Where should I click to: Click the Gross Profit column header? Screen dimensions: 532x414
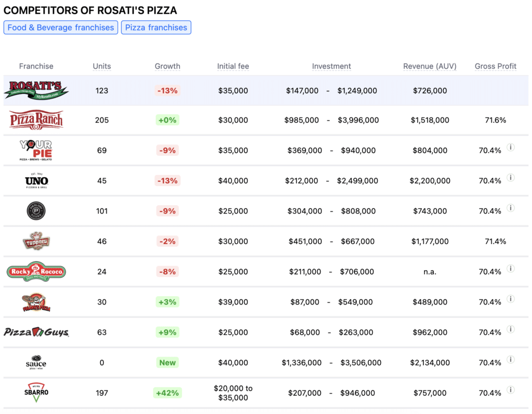(495, 66)
